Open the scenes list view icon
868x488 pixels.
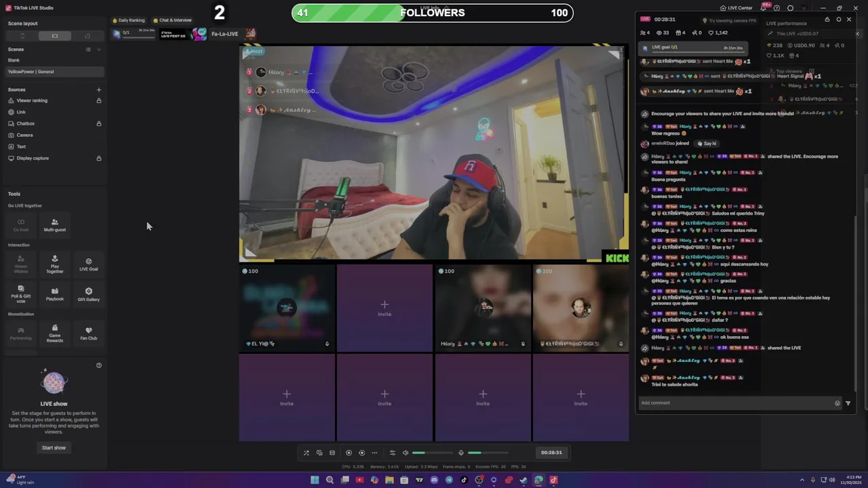pos(87,49)
